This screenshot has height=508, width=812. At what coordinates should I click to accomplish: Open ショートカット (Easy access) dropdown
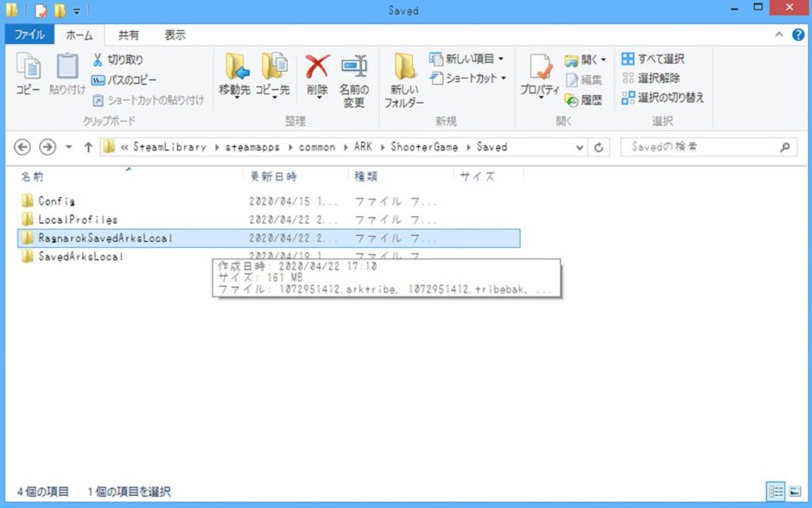point(468,79)
